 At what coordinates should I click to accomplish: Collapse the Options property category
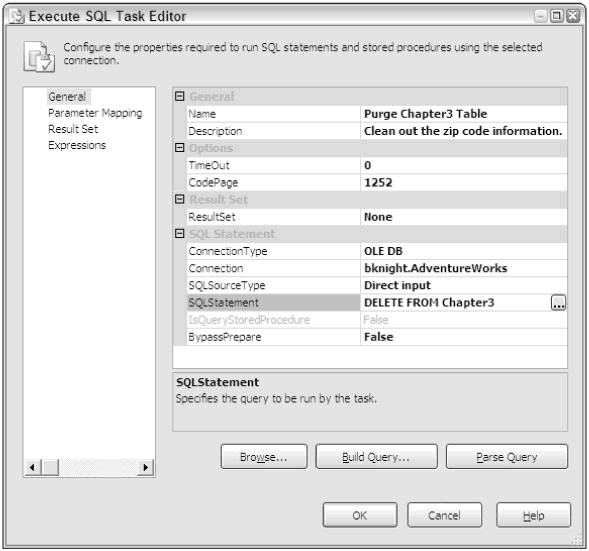180,148
